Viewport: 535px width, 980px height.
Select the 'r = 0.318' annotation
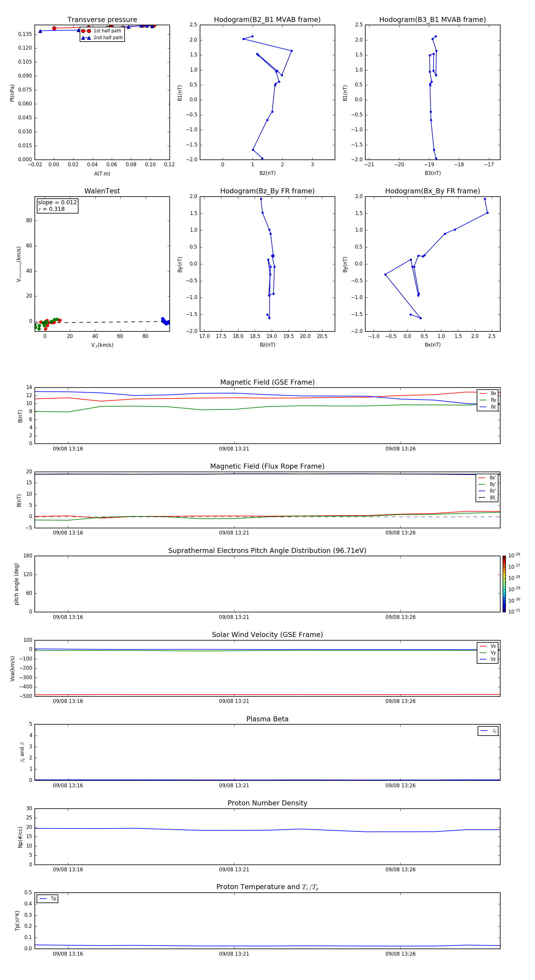pyautogui.click(x=51, y=209)
